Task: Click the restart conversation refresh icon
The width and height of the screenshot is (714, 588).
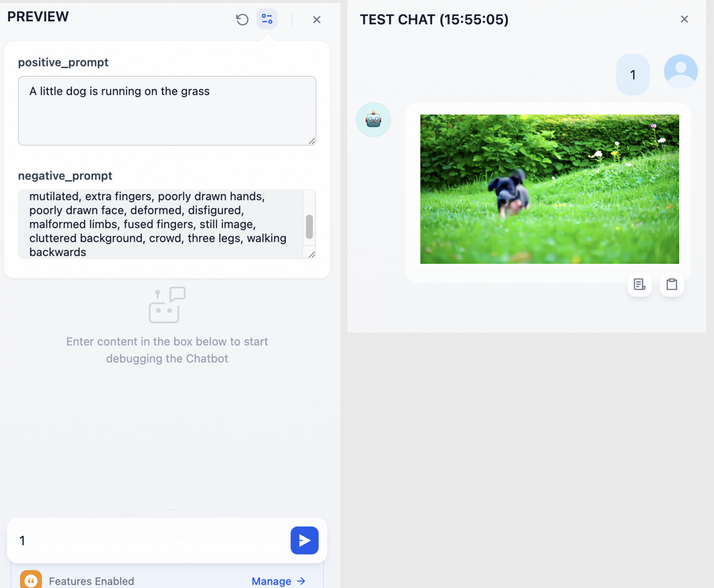Action: point(242,19)
